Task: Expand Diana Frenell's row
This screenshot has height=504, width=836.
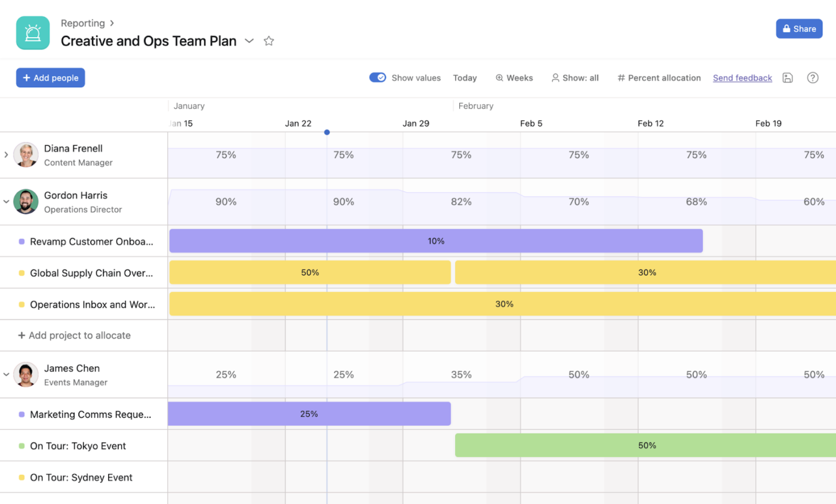Action: [6, 155]
